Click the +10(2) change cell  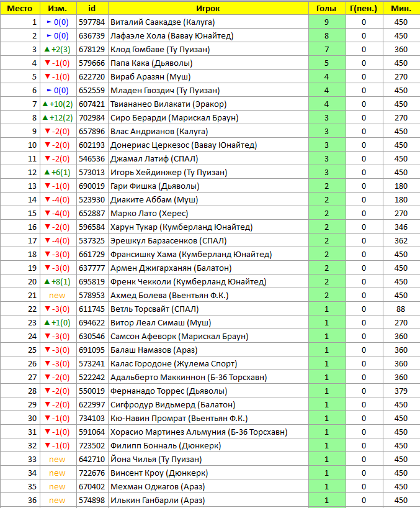58,104
